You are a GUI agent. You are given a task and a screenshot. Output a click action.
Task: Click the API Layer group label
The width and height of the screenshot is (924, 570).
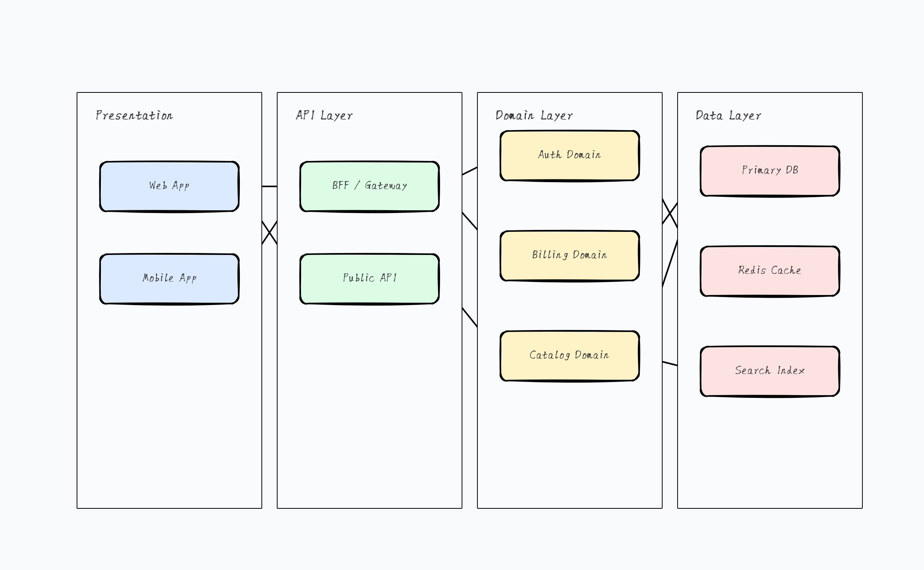click(x=324, y=115)
